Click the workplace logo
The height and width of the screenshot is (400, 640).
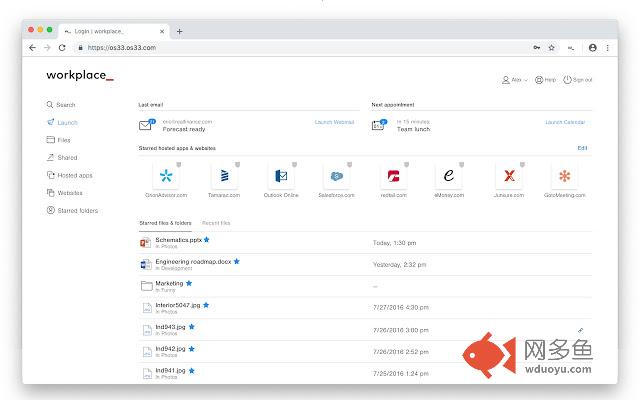click(80, 75)
